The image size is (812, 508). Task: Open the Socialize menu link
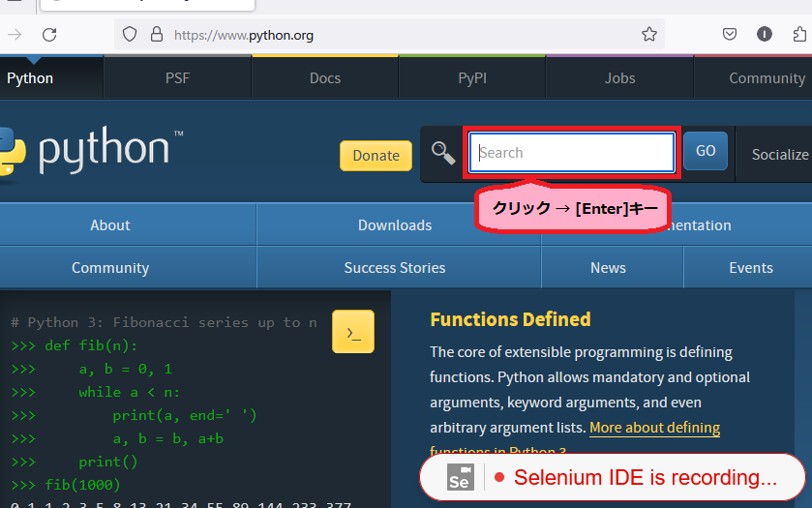pyautogui.click(x=780, y=154)
